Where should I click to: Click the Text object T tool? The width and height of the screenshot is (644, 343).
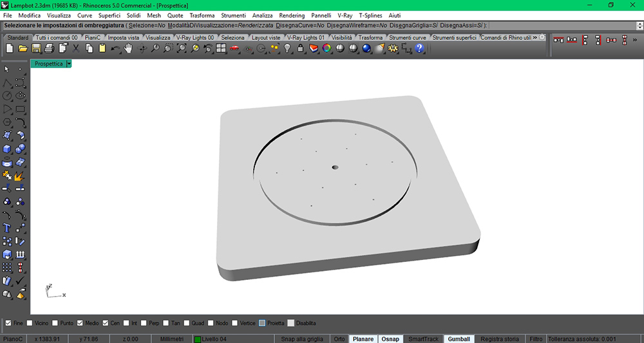[x=7, y=228]
